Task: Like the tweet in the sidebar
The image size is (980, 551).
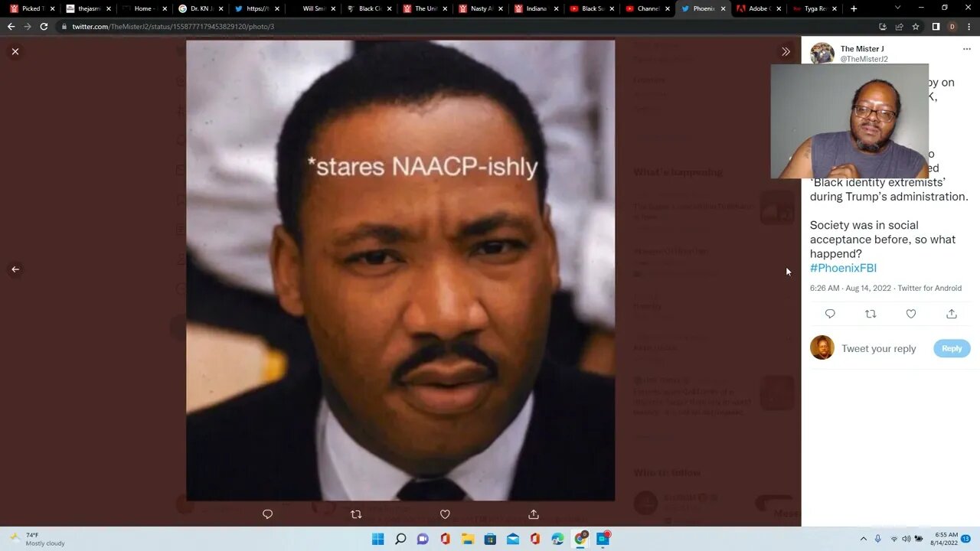Action: click(911, 314)
